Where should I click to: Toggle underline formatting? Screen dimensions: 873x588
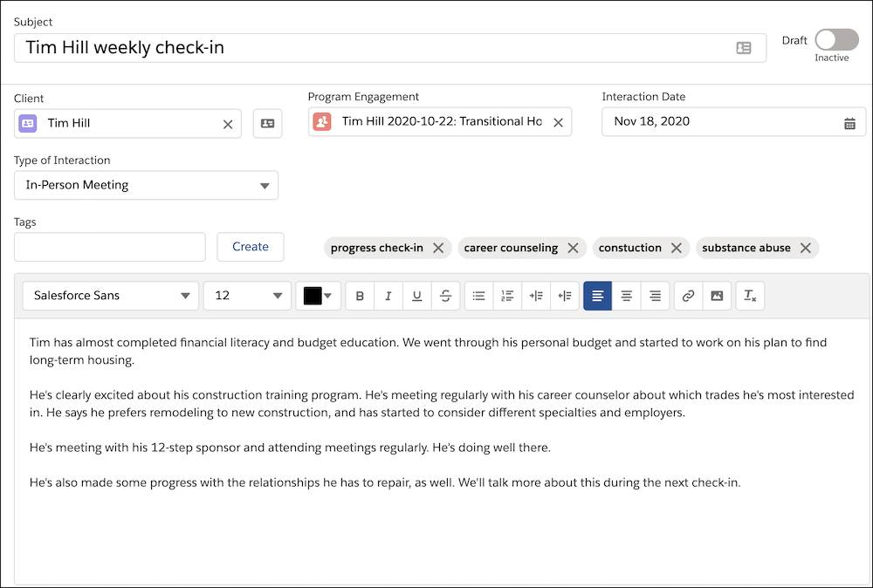[x=416, y=296]
